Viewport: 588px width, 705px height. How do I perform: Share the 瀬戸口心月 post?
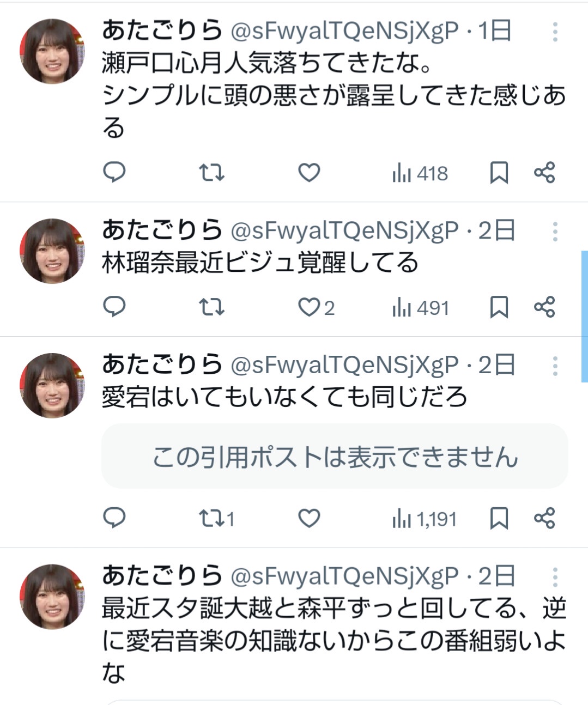click(x=544, y=173)
